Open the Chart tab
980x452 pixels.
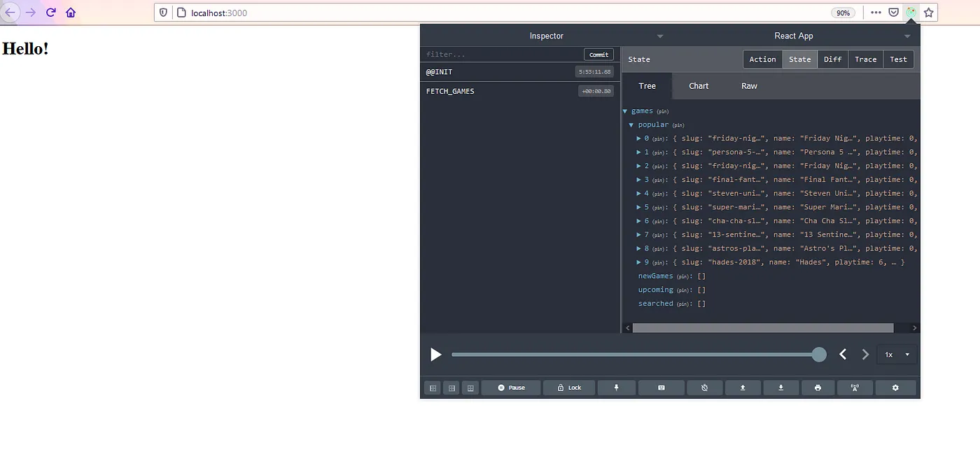tap(699, 86)
